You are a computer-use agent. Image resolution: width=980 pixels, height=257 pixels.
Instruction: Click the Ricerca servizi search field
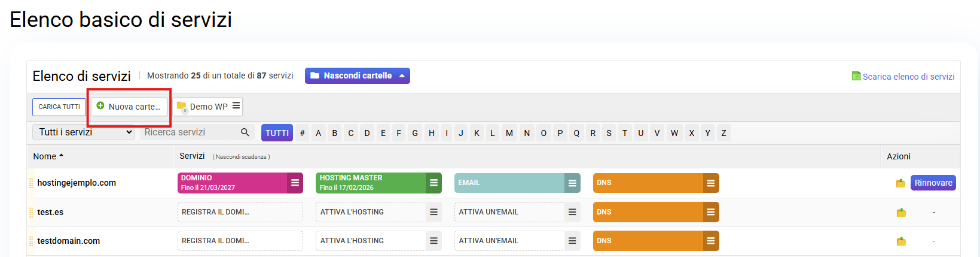(190, 132)
